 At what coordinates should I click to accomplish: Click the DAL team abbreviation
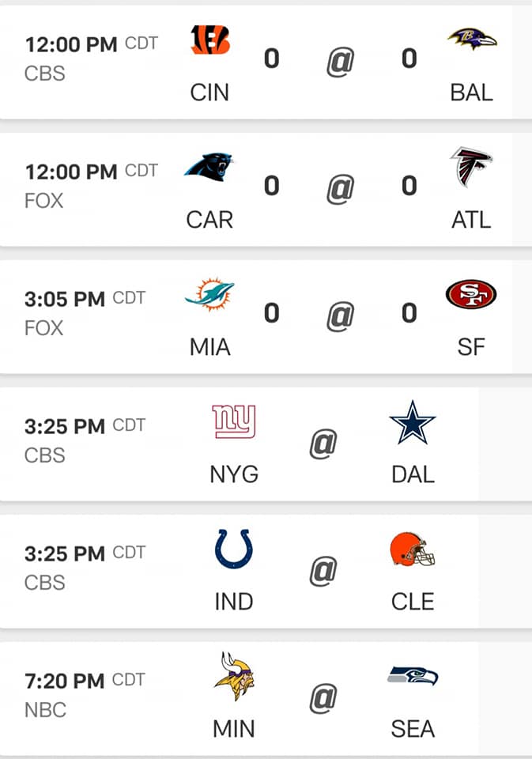click(x=413, y=474)
